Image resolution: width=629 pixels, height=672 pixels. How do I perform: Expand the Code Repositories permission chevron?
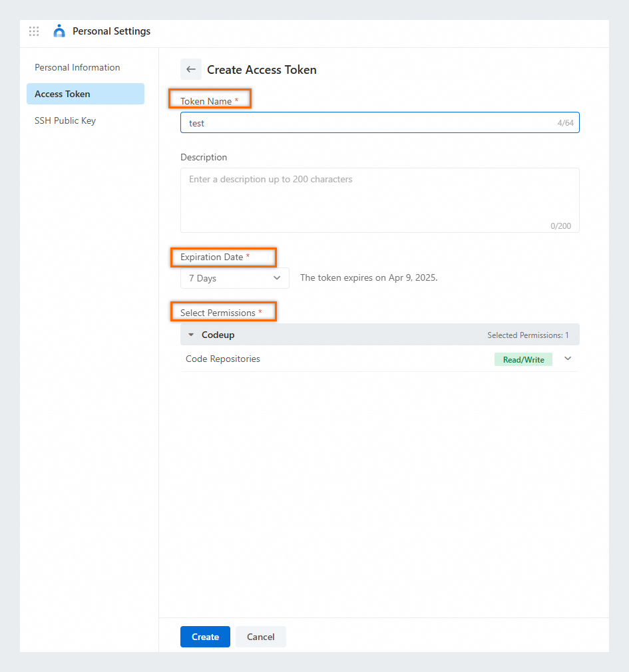pyautogui.click(x=568, y=359)
